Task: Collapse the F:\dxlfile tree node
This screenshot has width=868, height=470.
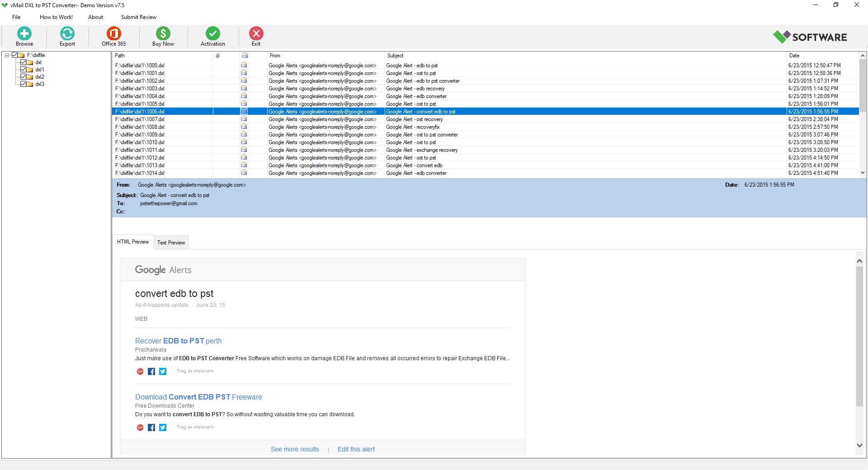Action: 7,55
